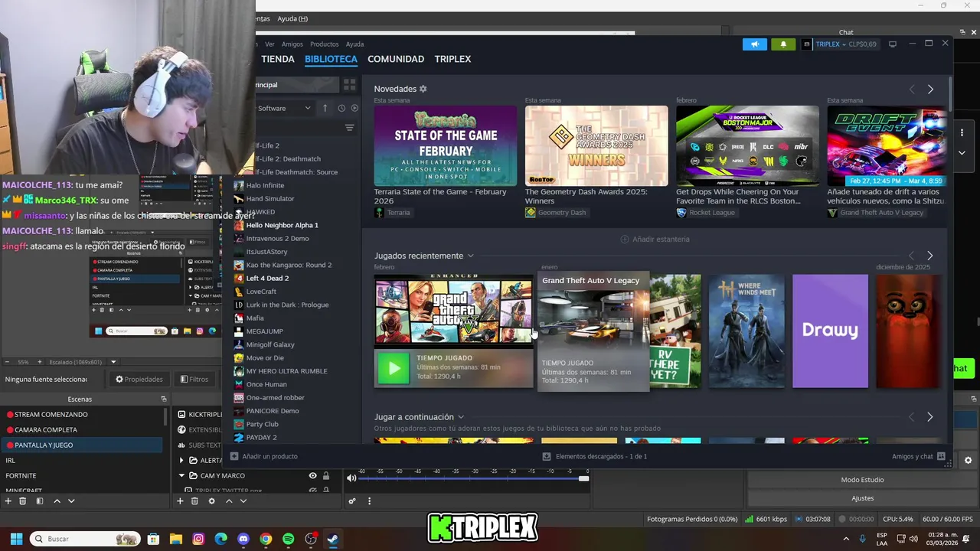Show hidden system tray icons chevron

(846, 539)
